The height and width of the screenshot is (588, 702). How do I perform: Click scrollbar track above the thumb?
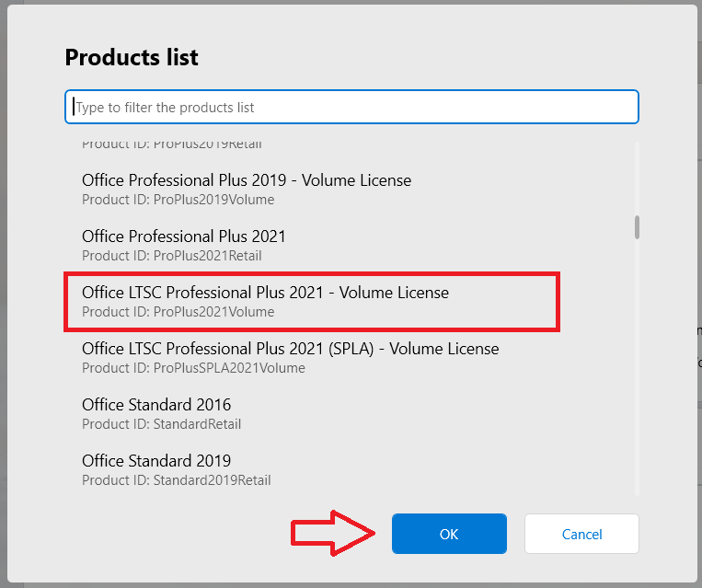pos(637,179)
